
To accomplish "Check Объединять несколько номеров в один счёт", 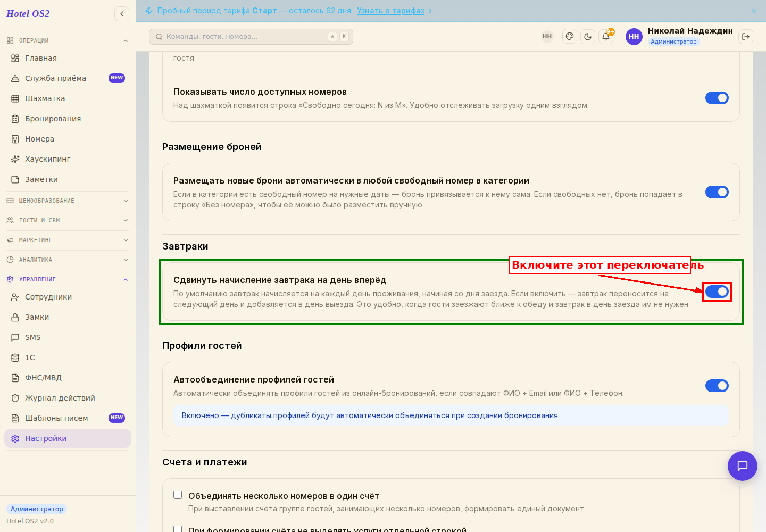I will click(178, 495).
